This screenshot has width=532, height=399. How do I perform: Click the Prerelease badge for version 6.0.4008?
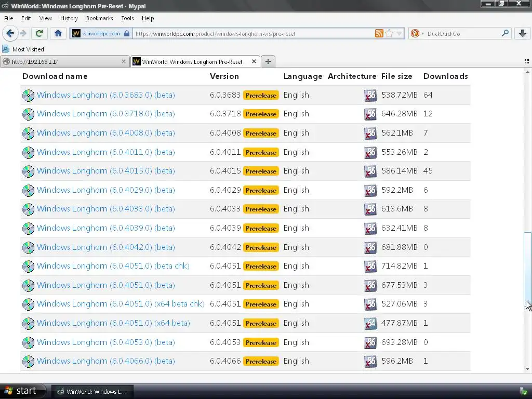pos(261,134)
